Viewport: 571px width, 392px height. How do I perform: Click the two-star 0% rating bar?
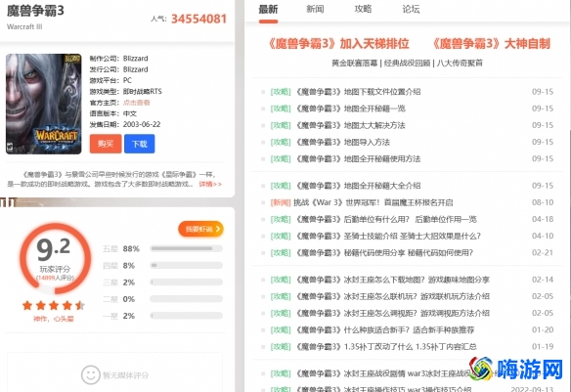click(x=186, y=299)
